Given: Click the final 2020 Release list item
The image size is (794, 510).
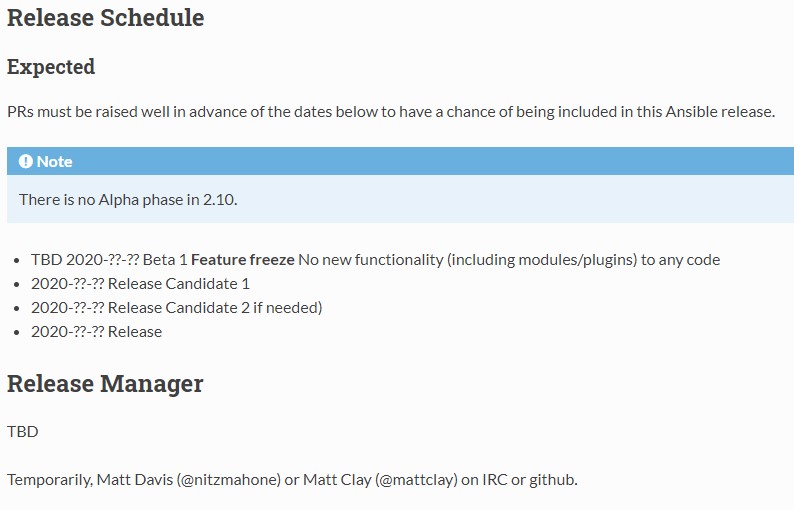Looking at the screenshot, I should 97,332.
